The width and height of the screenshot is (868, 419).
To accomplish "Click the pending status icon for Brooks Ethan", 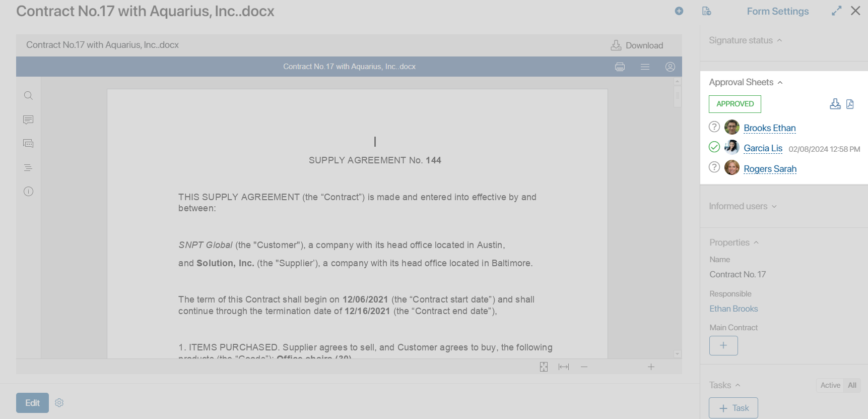I will 714,127.
